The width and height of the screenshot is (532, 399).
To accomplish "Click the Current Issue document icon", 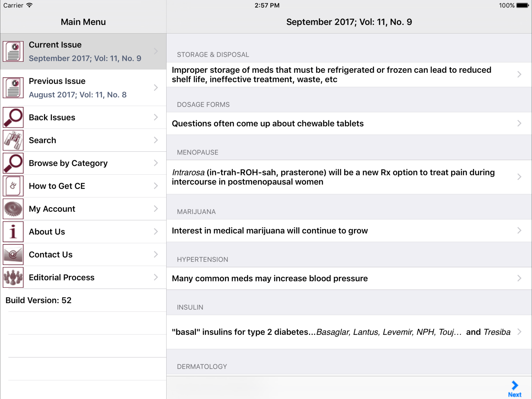I will click(x=13, y=51).
